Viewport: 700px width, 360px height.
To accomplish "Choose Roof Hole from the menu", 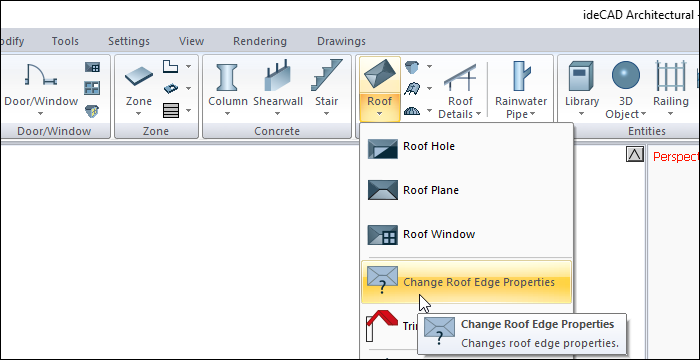I will [429, 146].
